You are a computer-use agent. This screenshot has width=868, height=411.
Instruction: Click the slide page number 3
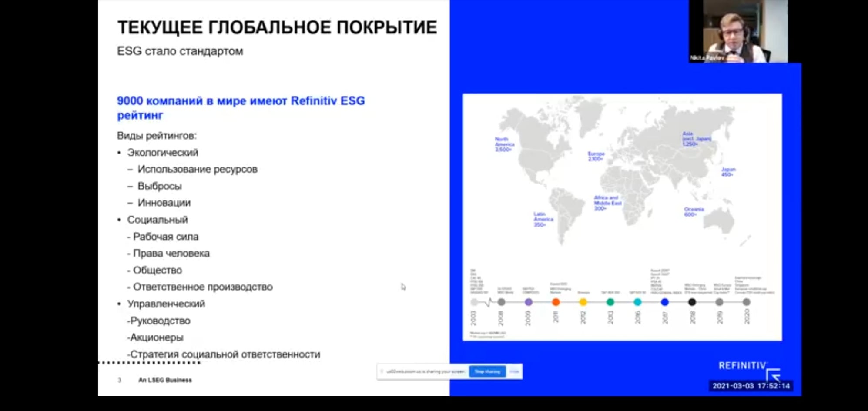pyautogui.click(x=120, y=380)
